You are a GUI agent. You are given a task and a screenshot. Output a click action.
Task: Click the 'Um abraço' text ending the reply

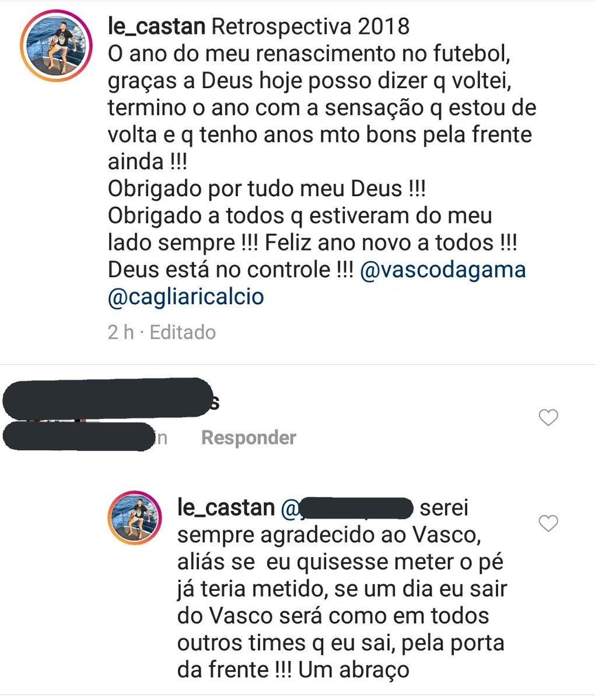[x=353, y=669]
